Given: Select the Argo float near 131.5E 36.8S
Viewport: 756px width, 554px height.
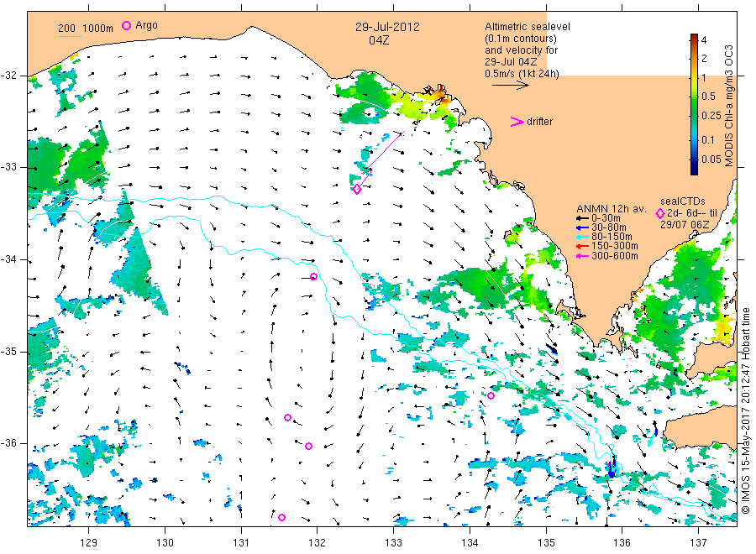Looking at the screenshot, I should click(282, 518).
